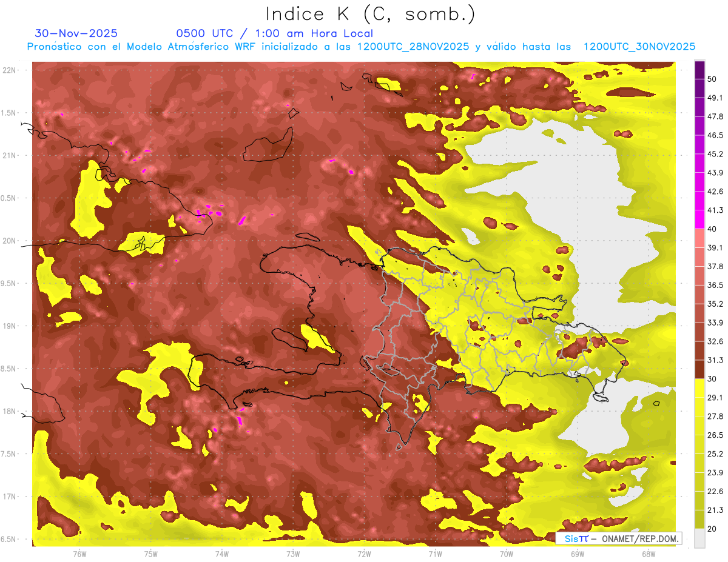Image resolution: width=728 pixels, height=562 pixels.
Task: Click the longitude label '73W'
Action: coord(293,554)
